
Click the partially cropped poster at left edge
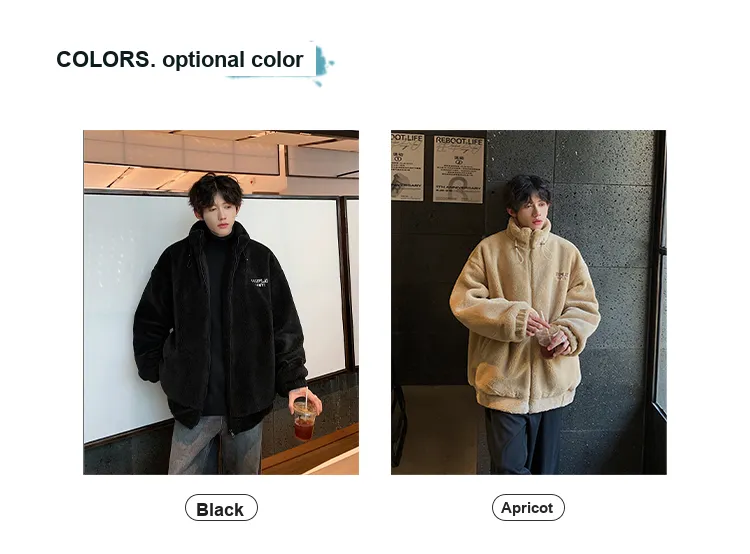(x=407, y=166)
